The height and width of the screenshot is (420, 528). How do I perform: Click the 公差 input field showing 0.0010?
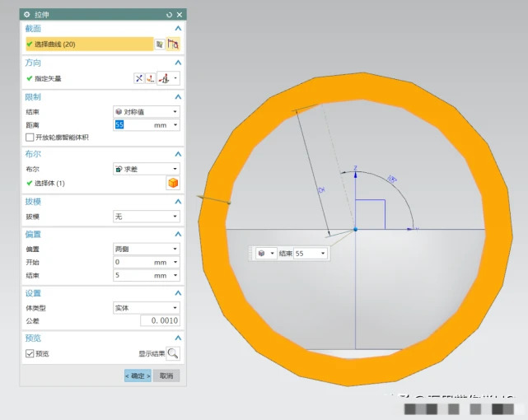[x=159, y=320]
